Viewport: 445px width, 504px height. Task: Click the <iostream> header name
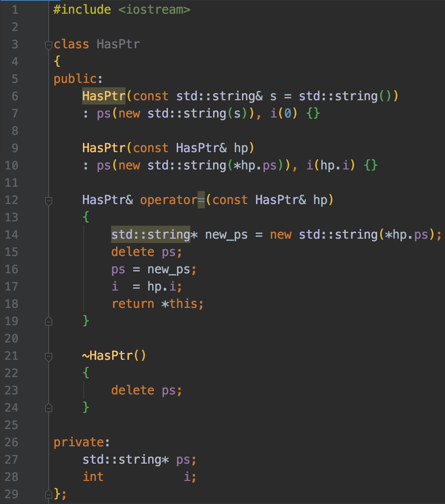tap(154, 10)
